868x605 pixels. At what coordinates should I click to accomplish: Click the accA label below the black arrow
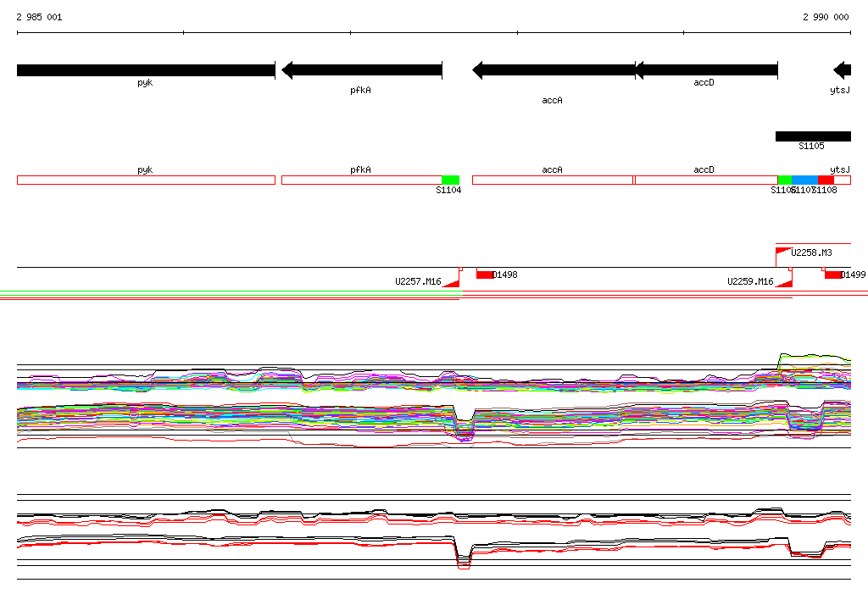(x=553, y=100)
